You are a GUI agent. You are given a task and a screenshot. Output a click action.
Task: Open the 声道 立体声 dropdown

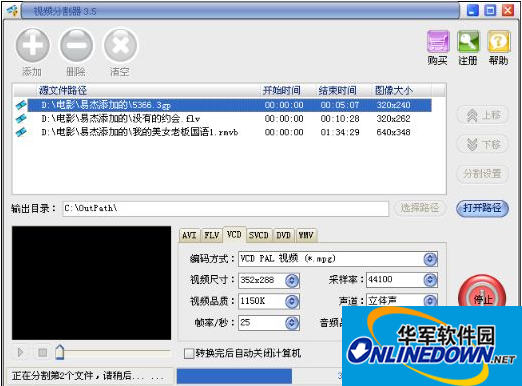pyautogui.click(x=430, y=301)
